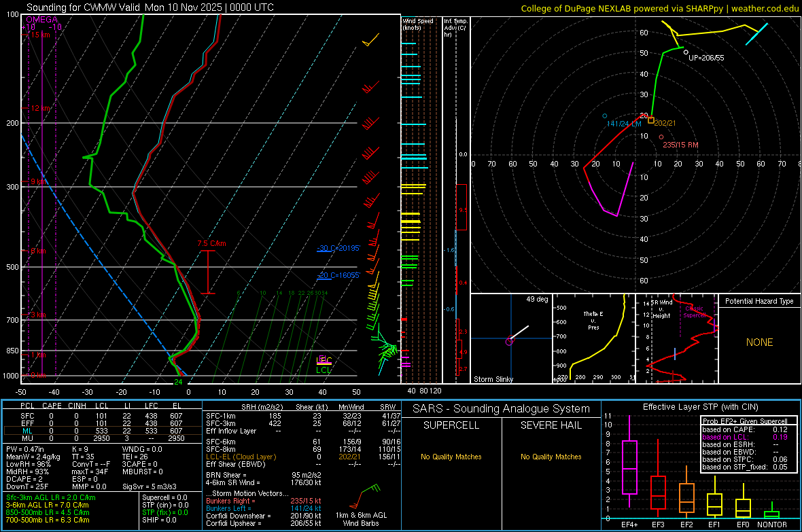
Task: Click the 7.5 C/km lapse rate label
Action: [x=211, y=243]
